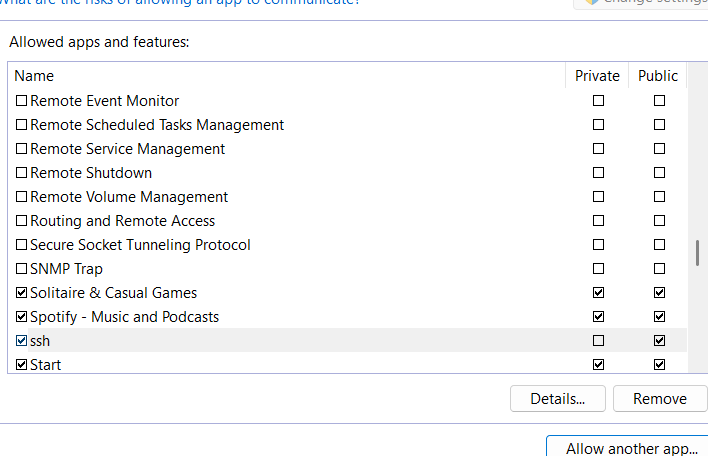708x456 pixels.
Task: Check Remote Volume Management Private box
Action: coord(598,197)
